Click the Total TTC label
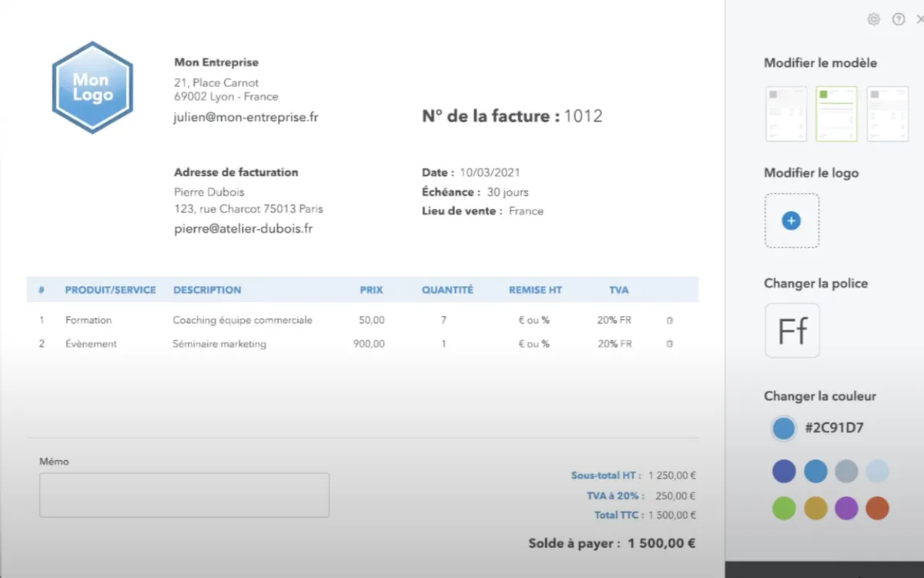Screen dimensions: 924x578 coord(617,515)
